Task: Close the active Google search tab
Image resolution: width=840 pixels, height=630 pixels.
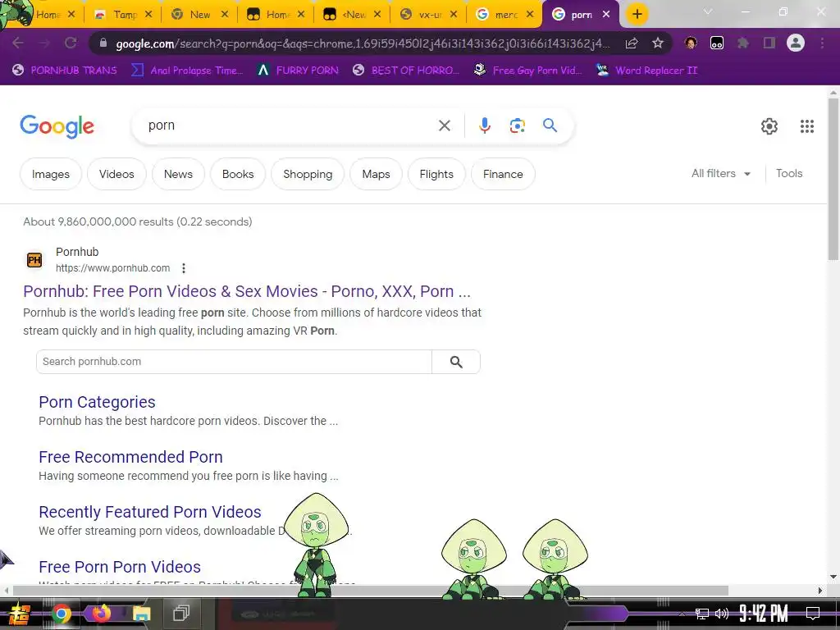Action: [606, 15]
